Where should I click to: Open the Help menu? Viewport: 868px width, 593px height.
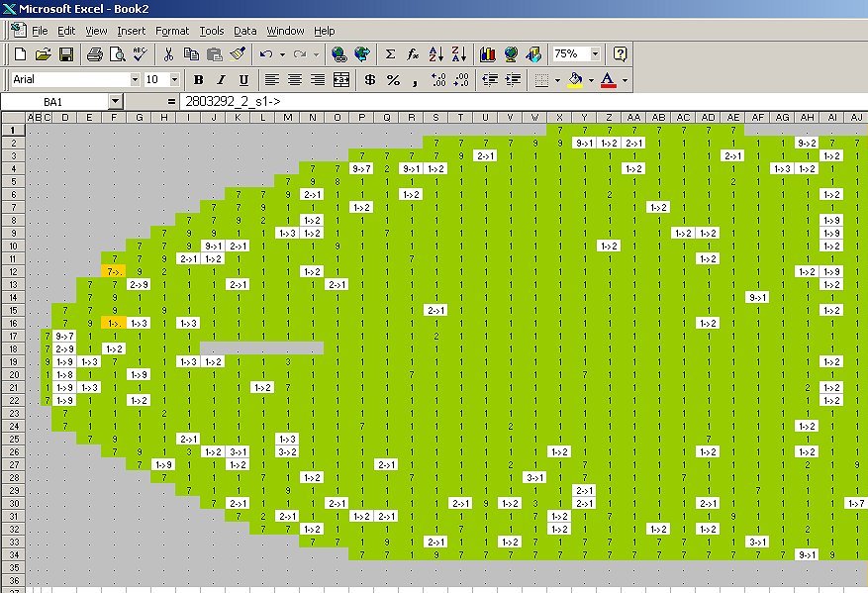[x=324, y=31]
